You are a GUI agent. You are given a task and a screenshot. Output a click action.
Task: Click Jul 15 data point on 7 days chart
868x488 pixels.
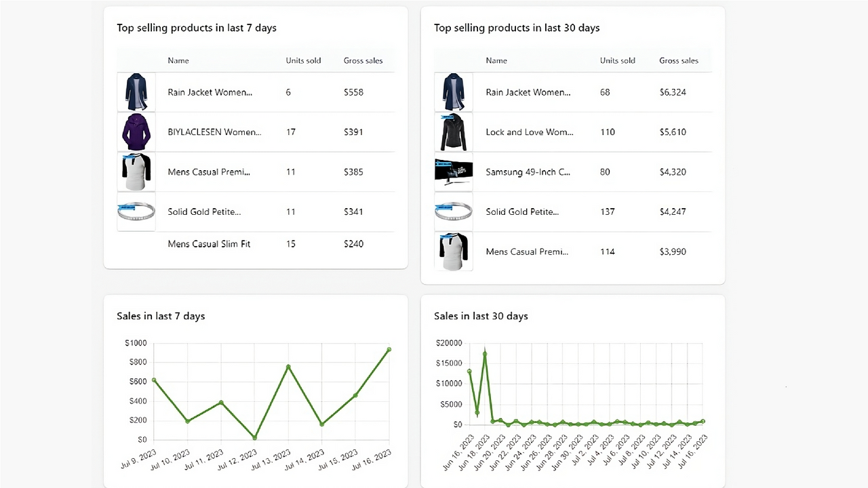coord(355,395)
